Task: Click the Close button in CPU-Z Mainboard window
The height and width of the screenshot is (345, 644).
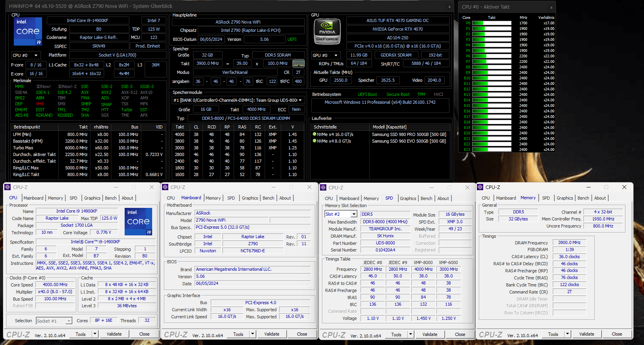Action: click(x=302, y=334)
